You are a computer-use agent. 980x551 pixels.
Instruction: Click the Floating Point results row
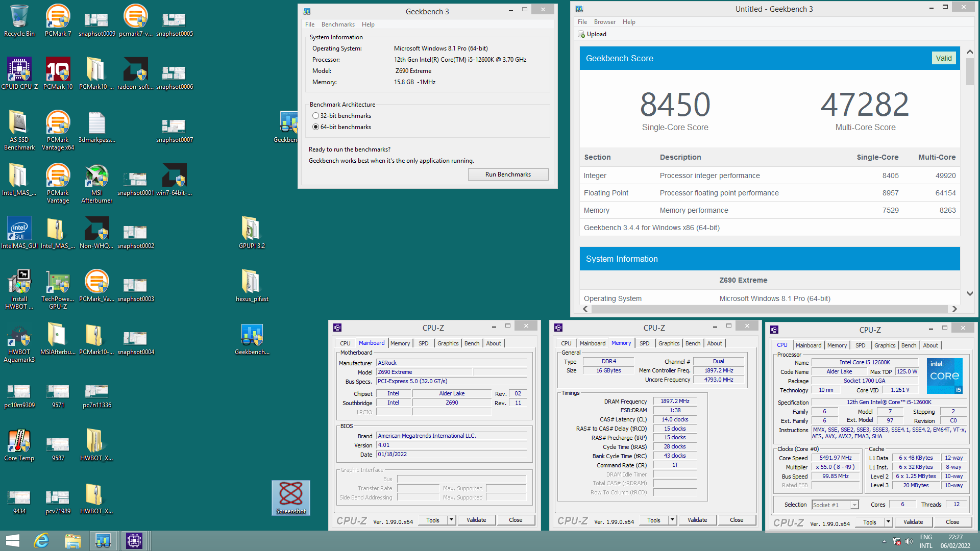click(770, 193)
